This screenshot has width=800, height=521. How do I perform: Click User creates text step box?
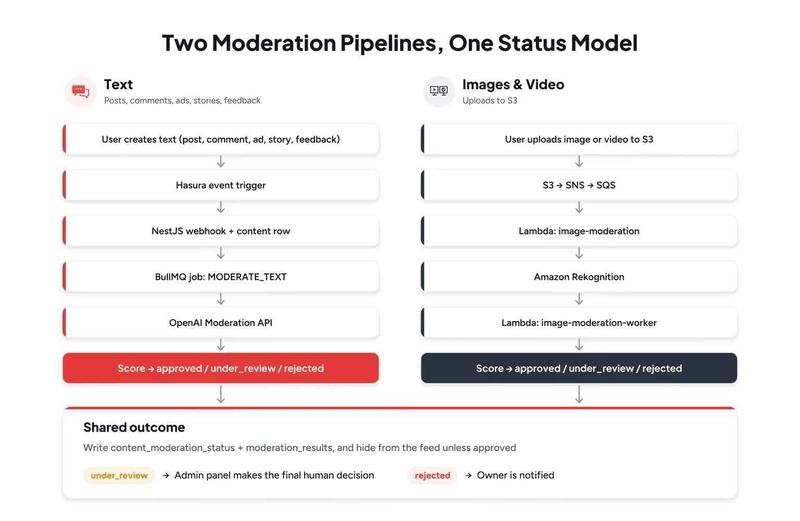(x=221, y=139)
